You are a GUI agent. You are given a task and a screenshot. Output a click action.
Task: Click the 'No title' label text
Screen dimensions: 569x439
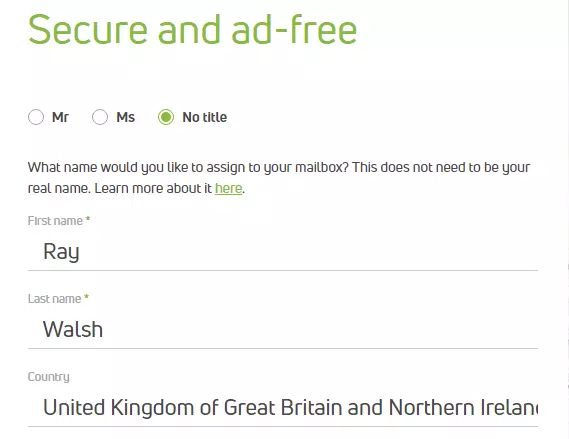205,117
